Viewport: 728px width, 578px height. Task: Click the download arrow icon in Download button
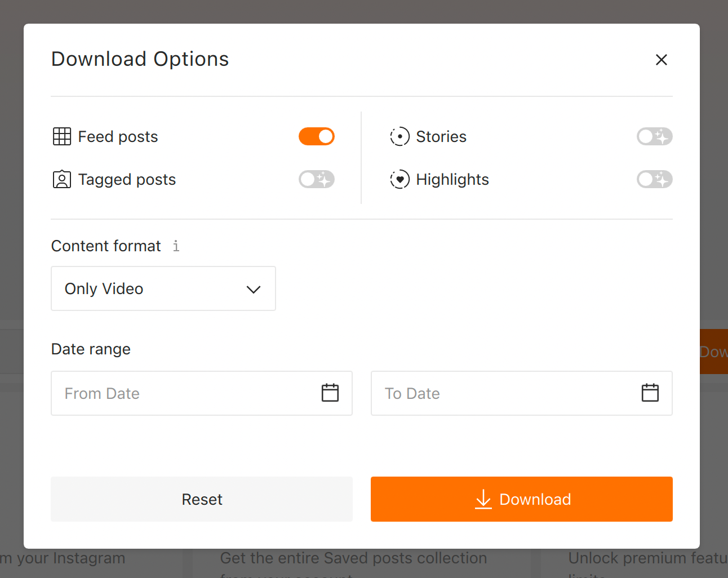[x=483, y=499]
